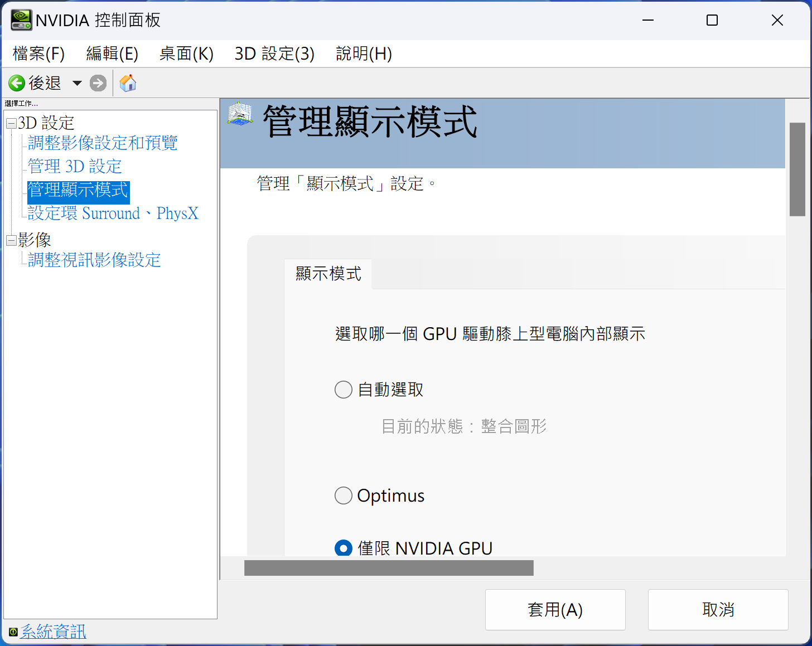Viewport: 812px width, 646px height.
Task: Open the 3D 設定(3) menu
Action: [x=274, y=54]
